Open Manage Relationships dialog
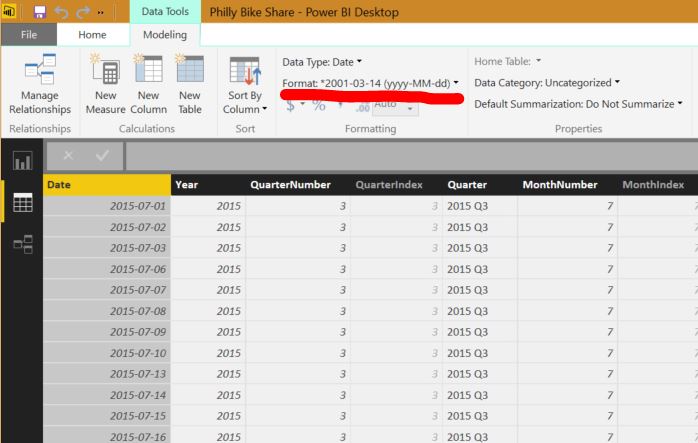 (40, 85)
